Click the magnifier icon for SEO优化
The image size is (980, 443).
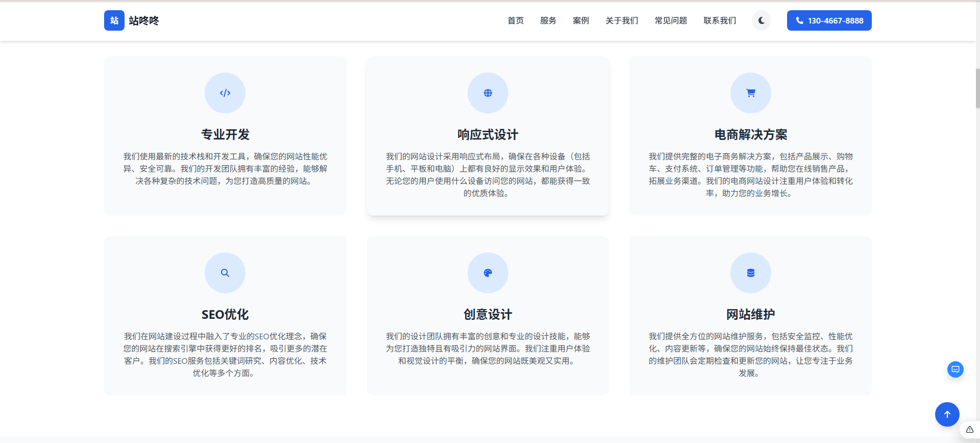(x=225, y=273)
